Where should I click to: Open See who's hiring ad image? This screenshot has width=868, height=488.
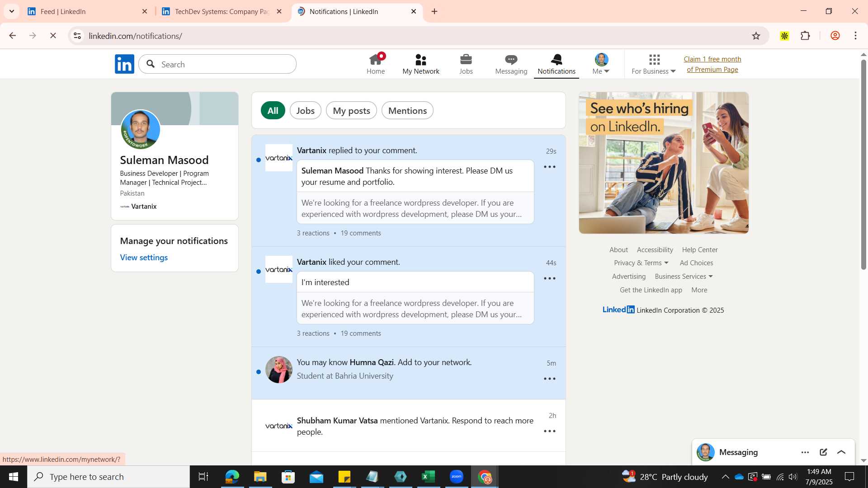tap(664, 163)
